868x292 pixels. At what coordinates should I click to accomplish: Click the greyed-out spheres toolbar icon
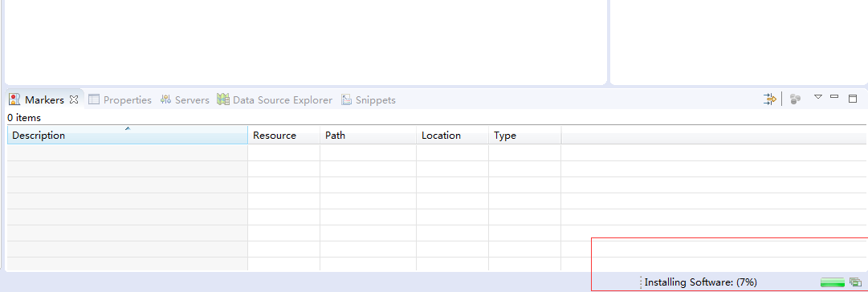[x=796, y=99]
